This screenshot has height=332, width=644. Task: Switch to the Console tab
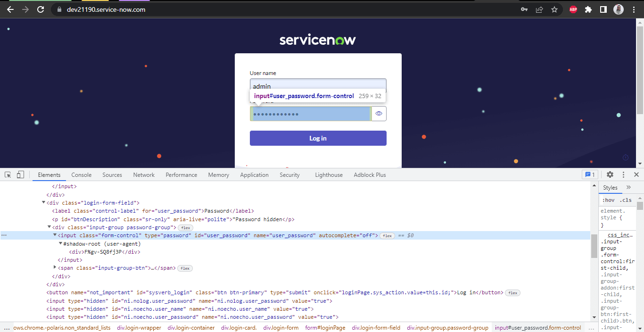[x=81, y=174]
